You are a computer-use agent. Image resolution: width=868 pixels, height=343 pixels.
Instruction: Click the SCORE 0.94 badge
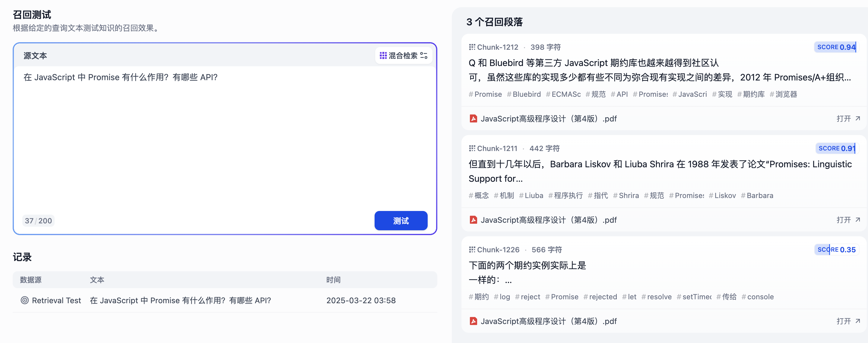point(836,47)
